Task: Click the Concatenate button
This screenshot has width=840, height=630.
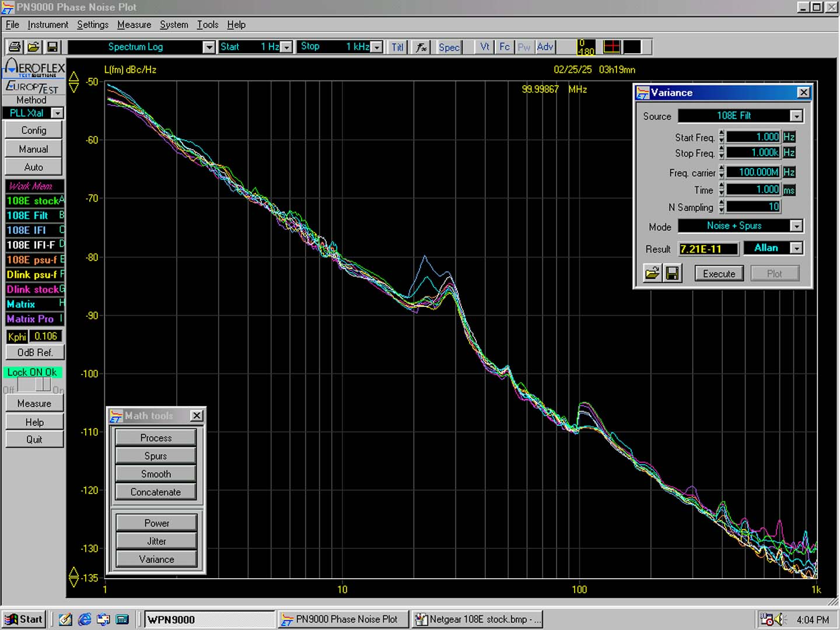Action: click(156, 492)
